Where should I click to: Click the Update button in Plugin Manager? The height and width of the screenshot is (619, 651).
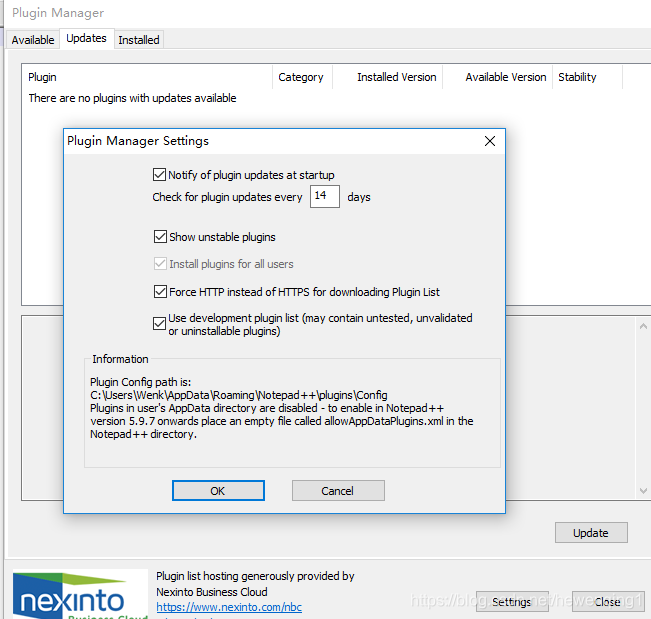591,533
